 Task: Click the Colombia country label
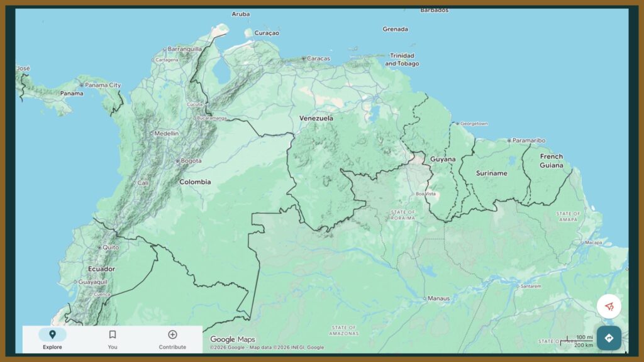tap(195, 182)
